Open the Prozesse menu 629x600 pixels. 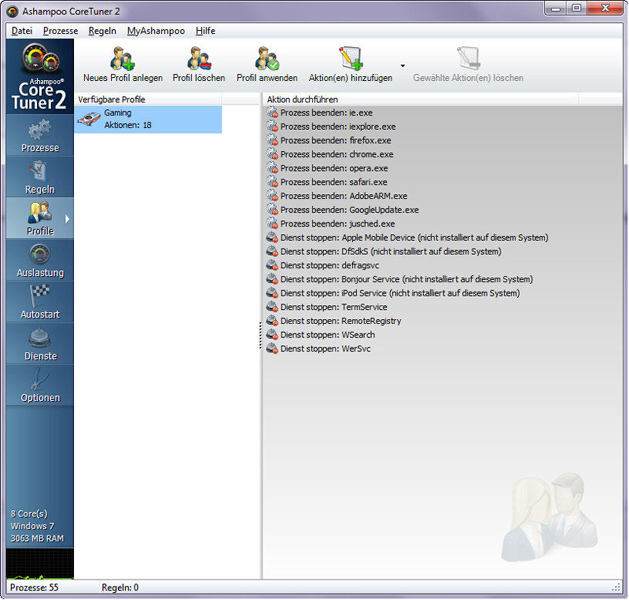(61, 31)
